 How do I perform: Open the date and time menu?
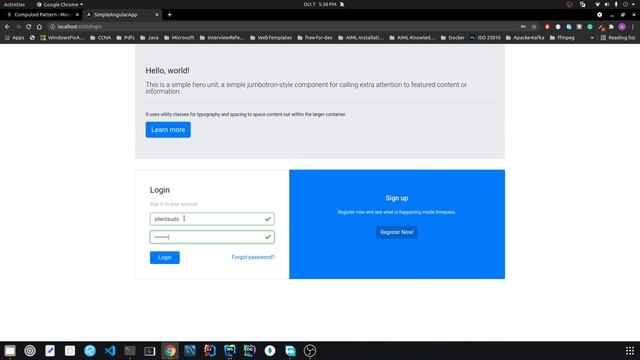click(x=320, y=4)
